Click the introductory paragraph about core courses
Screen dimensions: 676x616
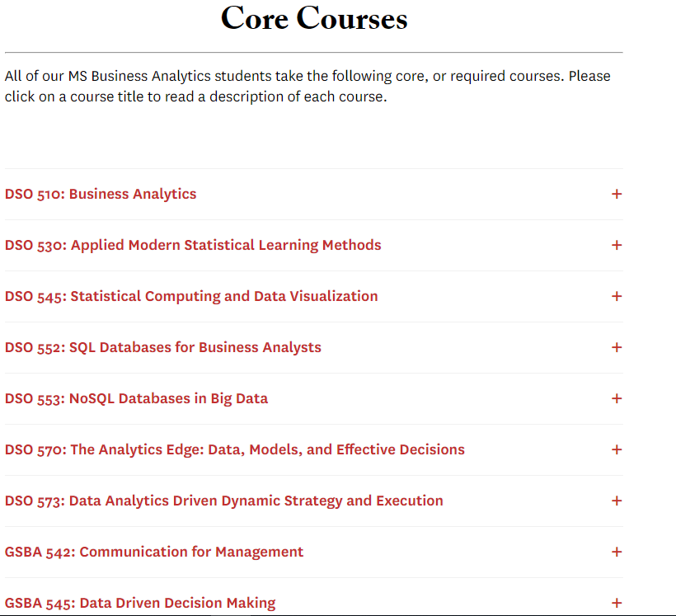tap(307, 87)
